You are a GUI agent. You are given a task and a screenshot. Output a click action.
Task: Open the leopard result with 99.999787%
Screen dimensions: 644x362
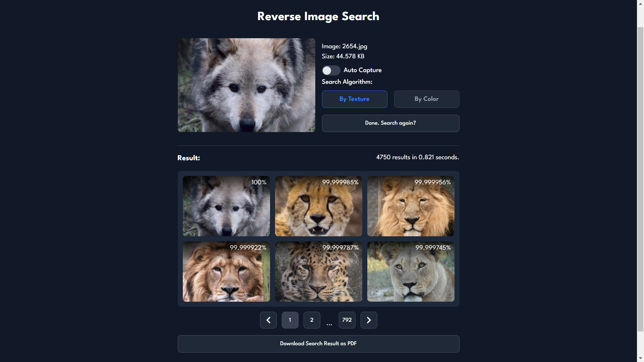point(318,271)
